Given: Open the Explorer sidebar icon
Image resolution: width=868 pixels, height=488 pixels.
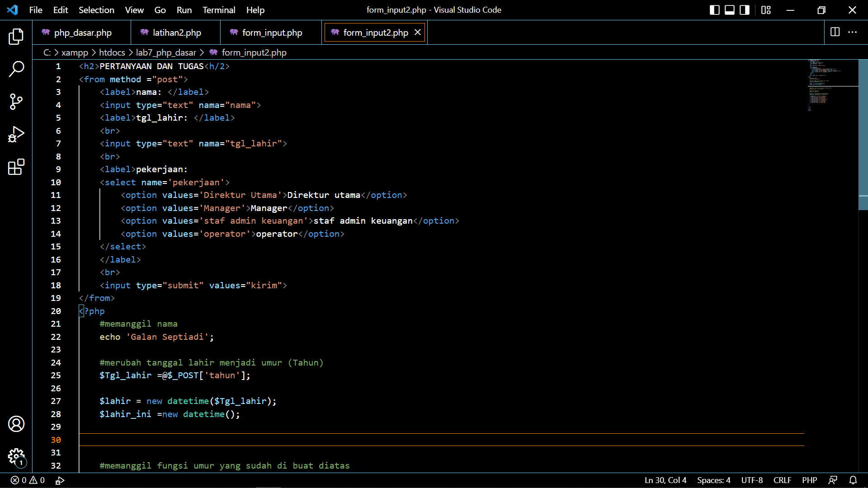Looking at the screenshot, I should pyautogui.click(x=16, y=37).
